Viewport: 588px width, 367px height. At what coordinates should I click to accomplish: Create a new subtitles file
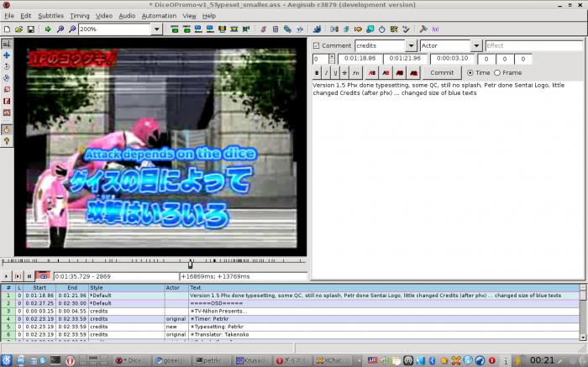tap(7, 29)
